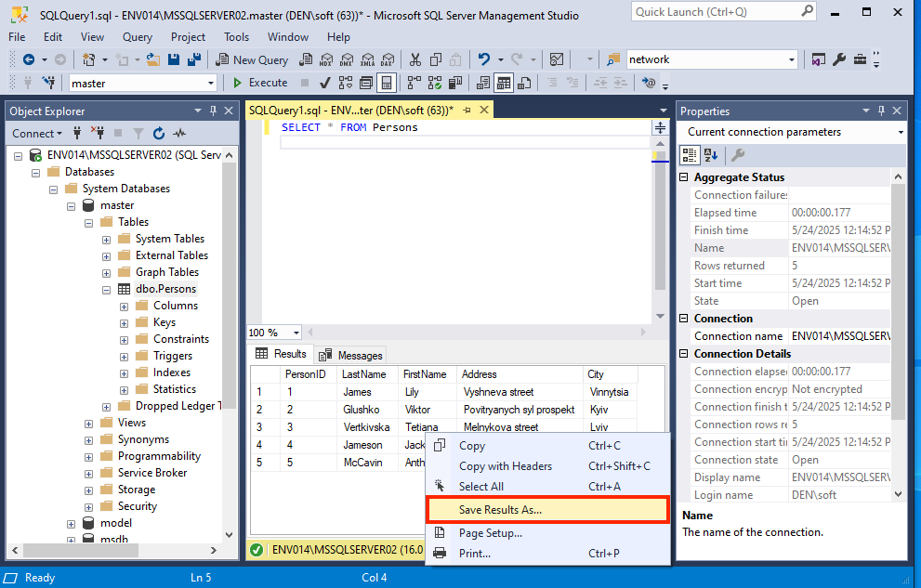Choose Copy with Headers menu entry

pos(547,466)
